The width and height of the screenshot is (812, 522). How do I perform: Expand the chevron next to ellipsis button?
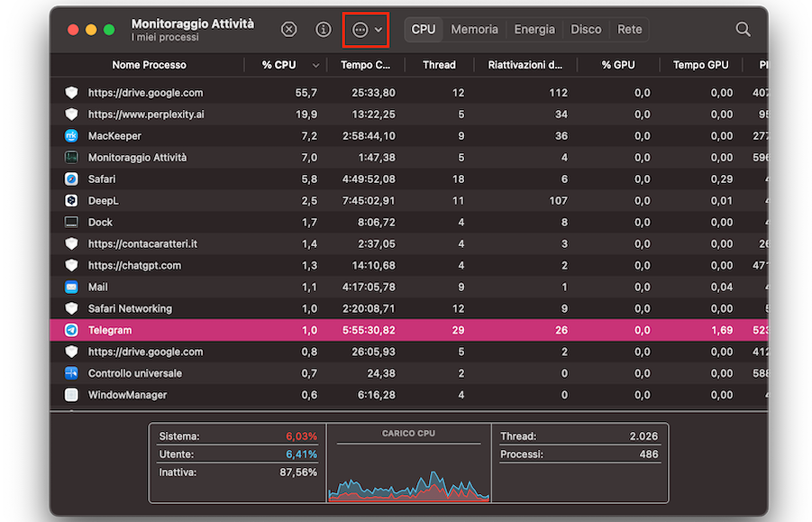[x=379, y=31]
